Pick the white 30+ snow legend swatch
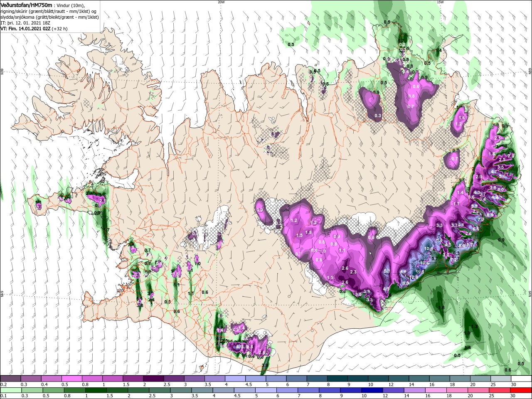532x399 pixels. tap(520, 379)
